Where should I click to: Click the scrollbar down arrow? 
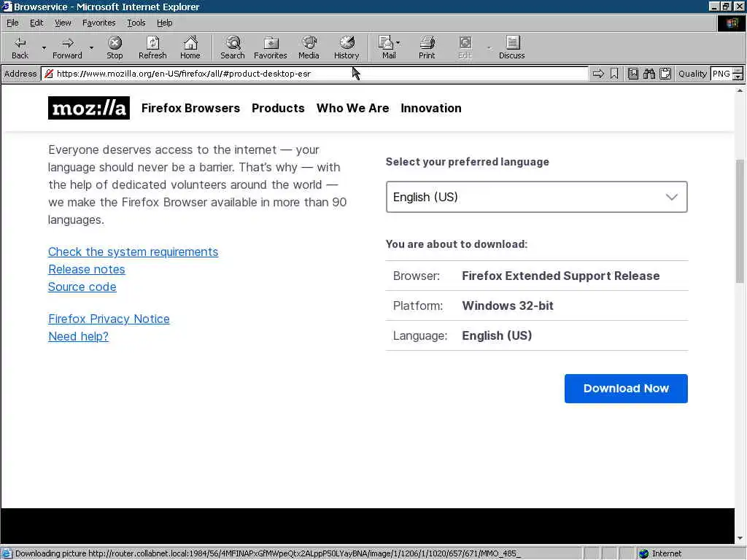pos(740,538)
